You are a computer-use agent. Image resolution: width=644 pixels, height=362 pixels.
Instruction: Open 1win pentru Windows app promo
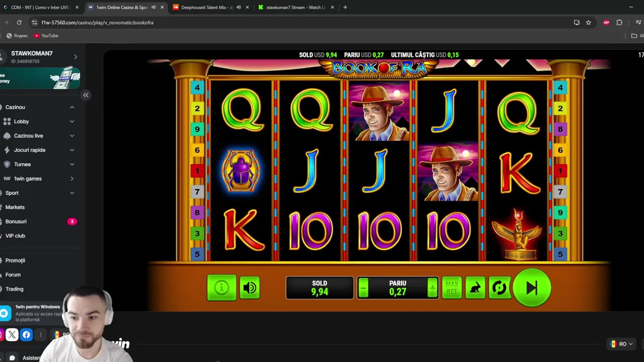pos(31,313)
